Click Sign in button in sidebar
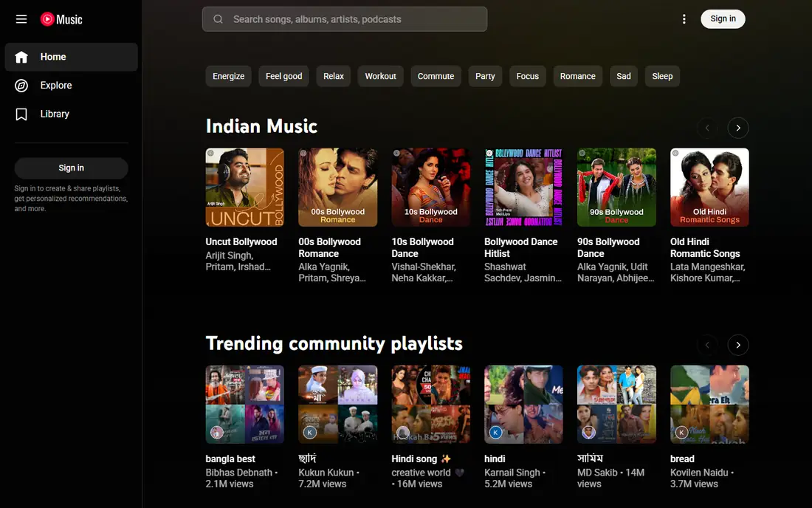This screenshot has width=812, height=508. (x=72, y=168)
